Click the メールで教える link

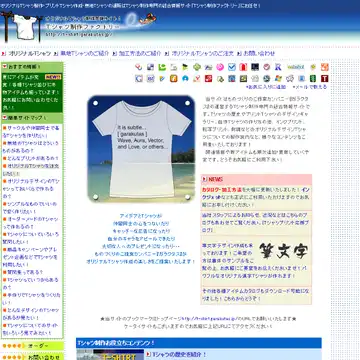pyautogui.click(x=311, y=87)
